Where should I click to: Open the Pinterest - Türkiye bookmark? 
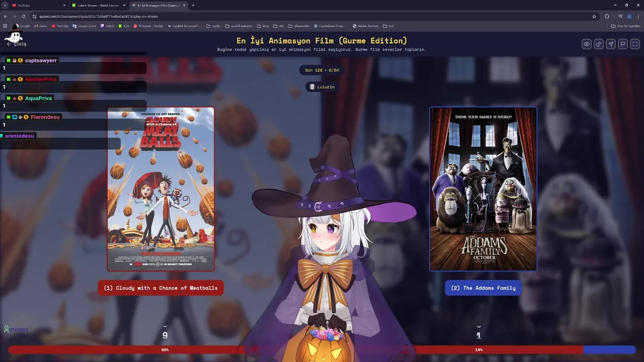148,26
